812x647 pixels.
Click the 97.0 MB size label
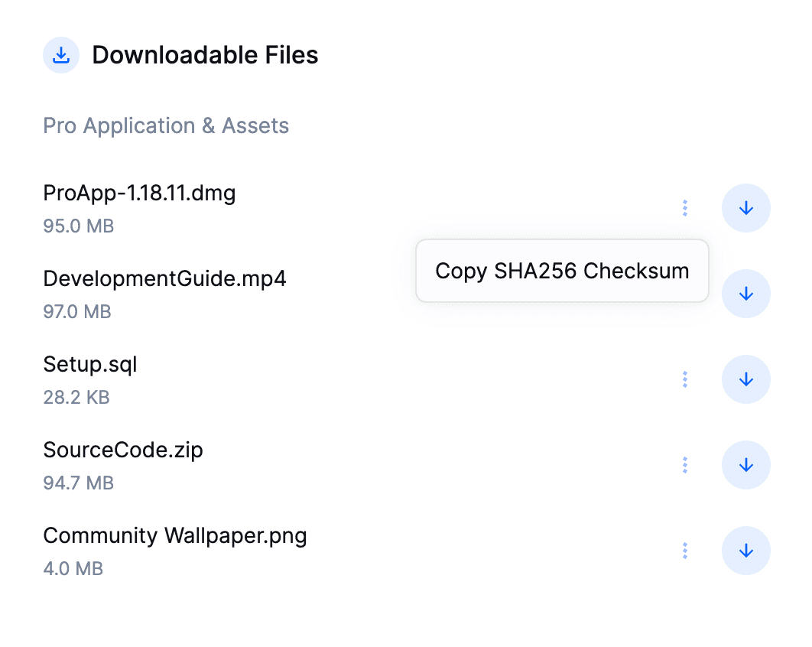click(77, 311)
